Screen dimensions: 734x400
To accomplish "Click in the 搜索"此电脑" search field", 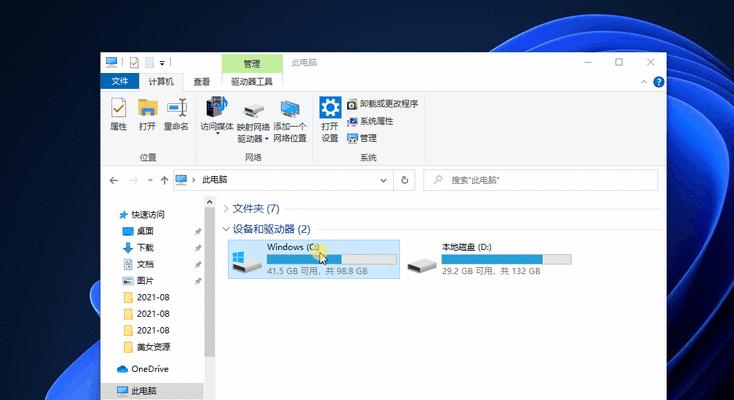I will tap(541, 180).
